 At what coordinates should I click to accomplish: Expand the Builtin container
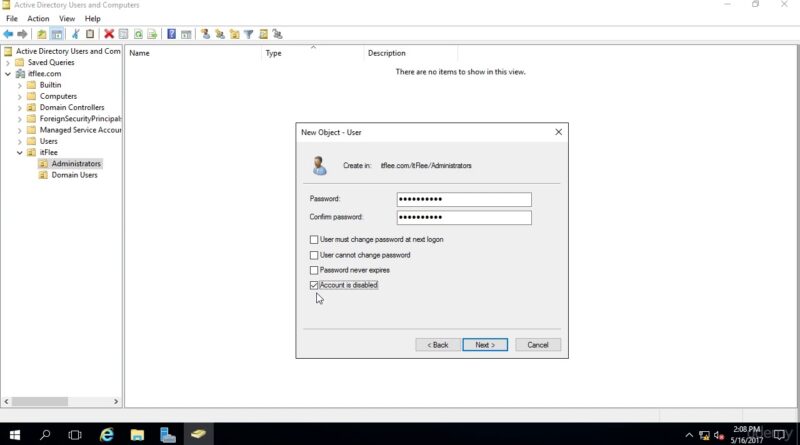(19, 85)
